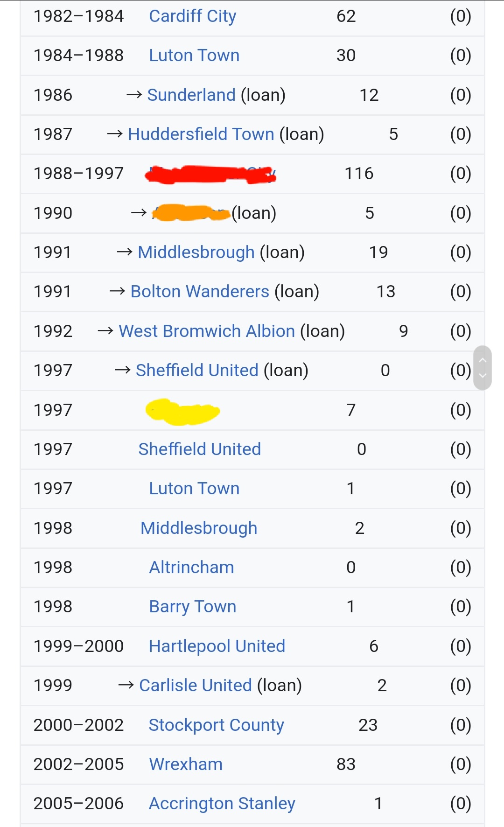The height and width of the screenshot is (827, 504).
Task: Click the Stockport County link
Action: coord(216,725)
